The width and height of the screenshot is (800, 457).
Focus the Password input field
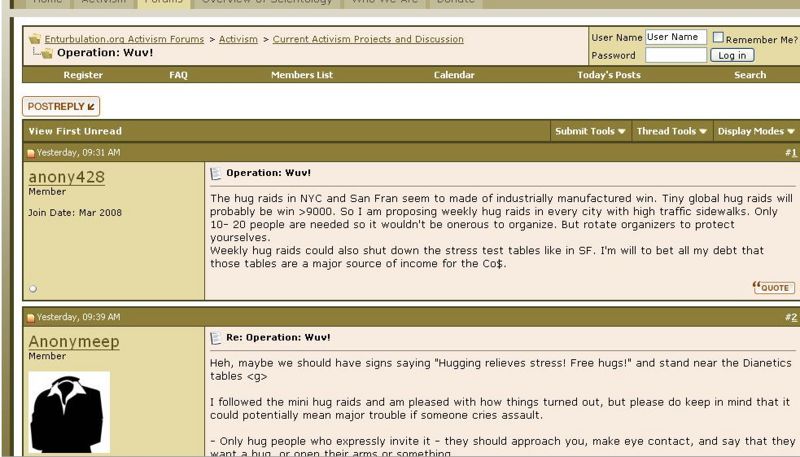click(x=675, y=56)
